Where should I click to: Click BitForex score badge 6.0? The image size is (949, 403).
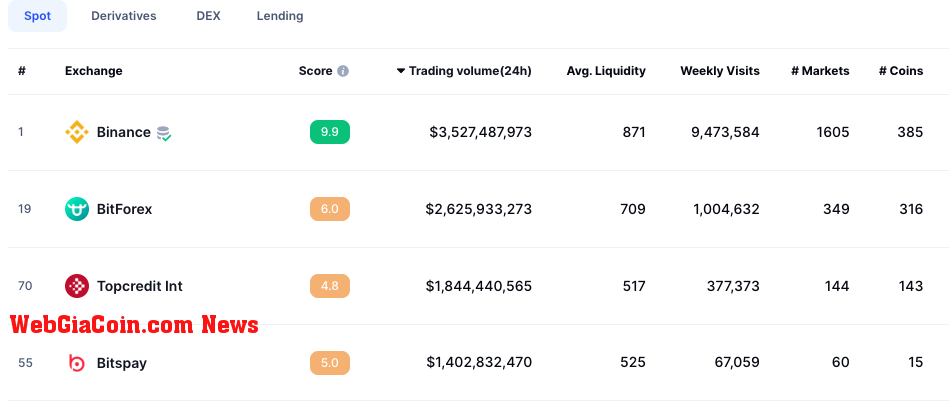330,209
